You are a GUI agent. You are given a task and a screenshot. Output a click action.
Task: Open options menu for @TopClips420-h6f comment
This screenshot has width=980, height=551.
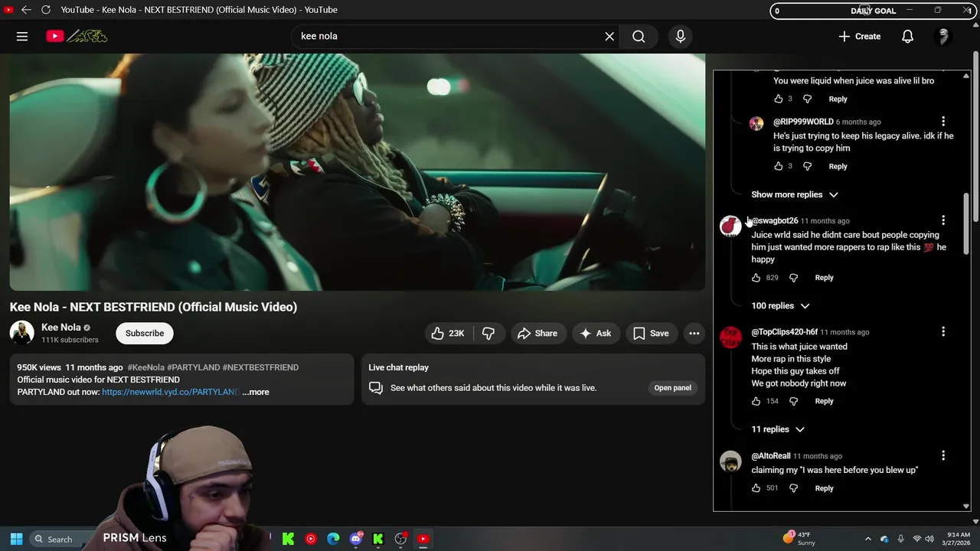[943, 332]
